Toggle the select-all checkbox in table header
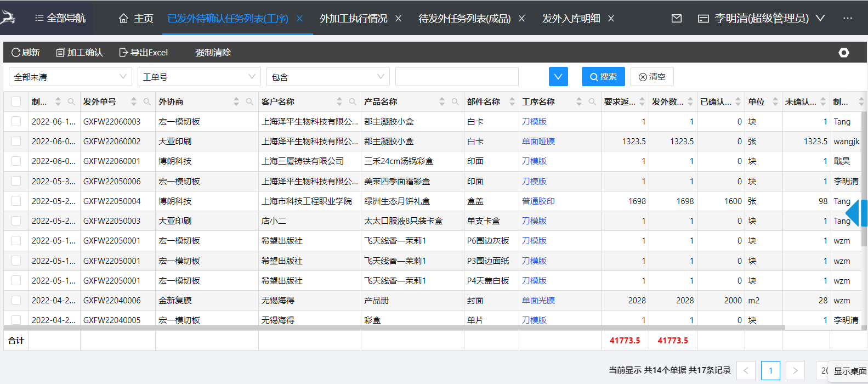The image size is (868, 384). click(16, 101)
